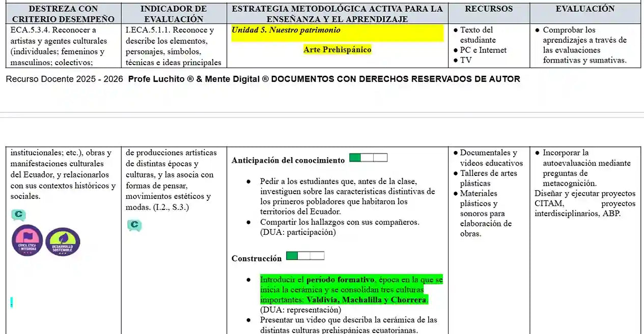This screenshot has width=644, height=334.
Task: Click the comment icon under modas (I.2., S.3.)
Action: click(134, 224)
